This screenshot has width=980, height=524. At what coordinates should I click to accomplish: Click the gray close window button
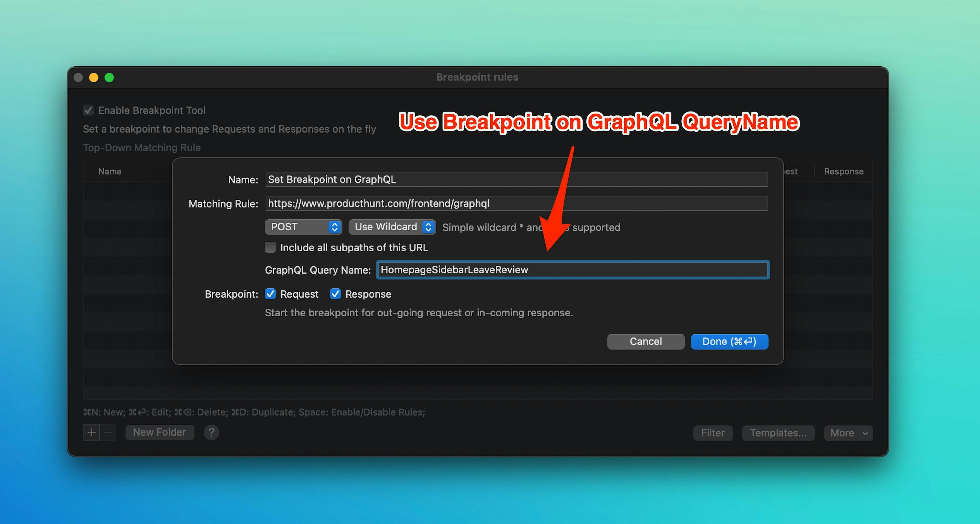pyautogui.click(x=78, y=78)
